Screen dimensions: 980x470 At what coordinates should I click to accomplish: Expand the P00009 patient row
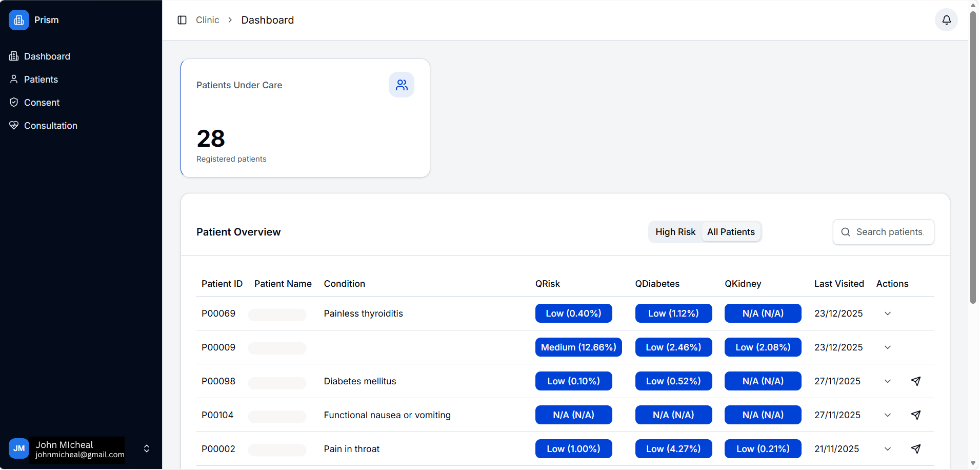coord(888,347)
